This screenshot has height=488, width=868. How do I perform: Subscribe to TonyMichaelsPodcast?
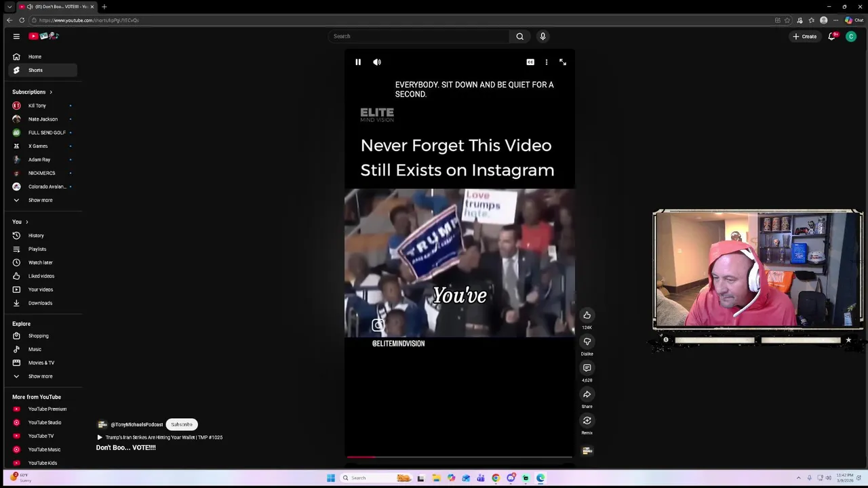[x=182, y=425]
